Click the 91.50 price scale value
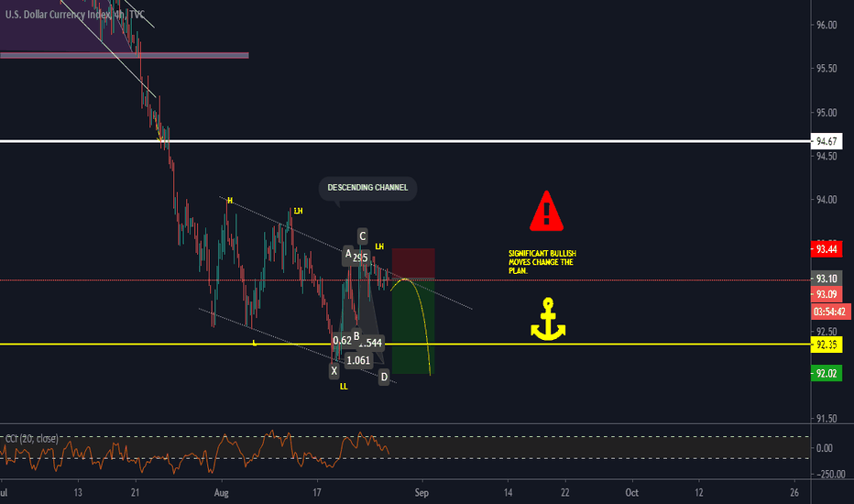The width and height of the screenshot is (854, 504). pos(827,419)
